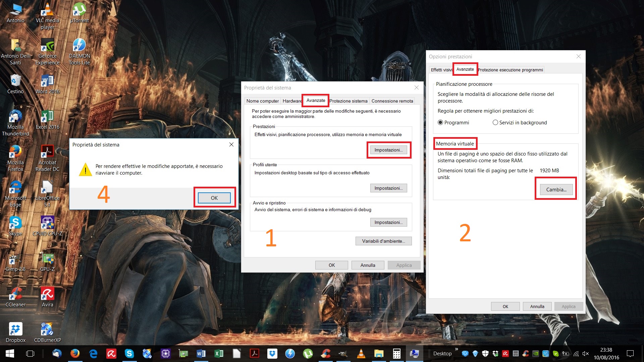Open the Acrobat Reader DC desktop shortcut
644x362 pixels.
coord(47,158)
